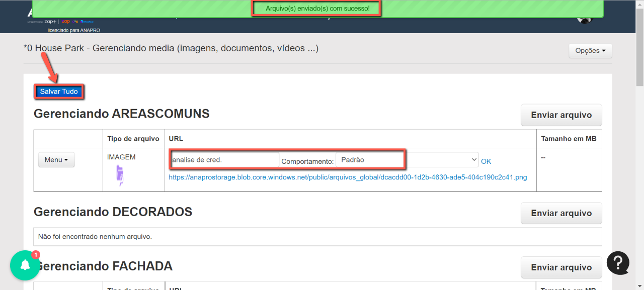Click Enviar arquivo for DECORADOS

point(561,213)
